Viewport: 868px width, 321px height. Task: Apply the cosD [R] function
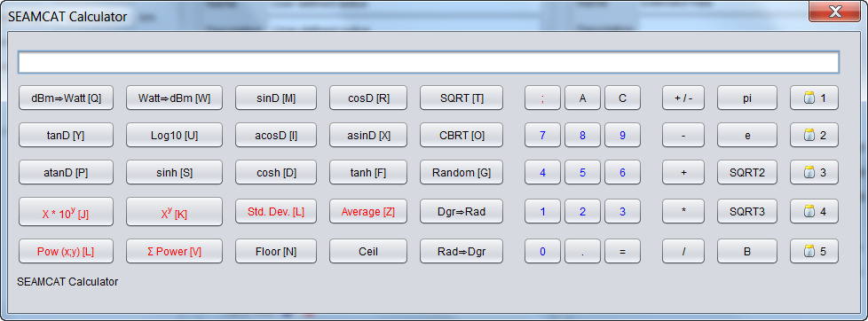click(368, 98)
